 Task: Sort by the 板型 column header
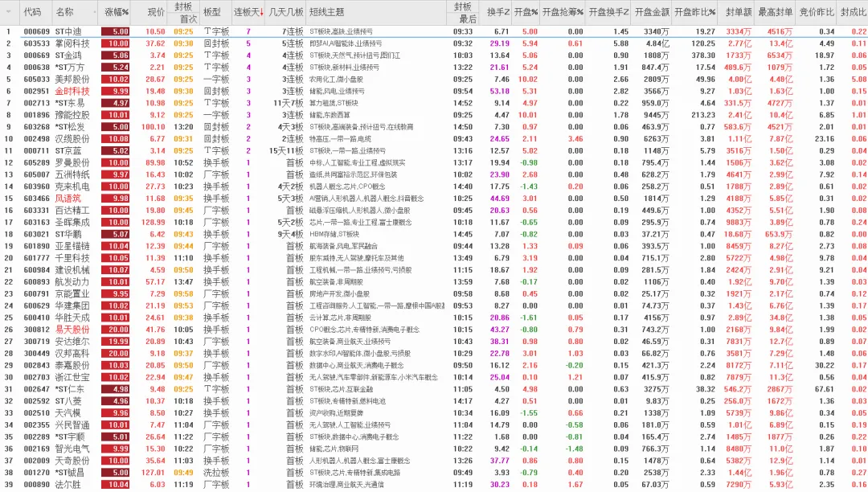click(x=212, y=11)
